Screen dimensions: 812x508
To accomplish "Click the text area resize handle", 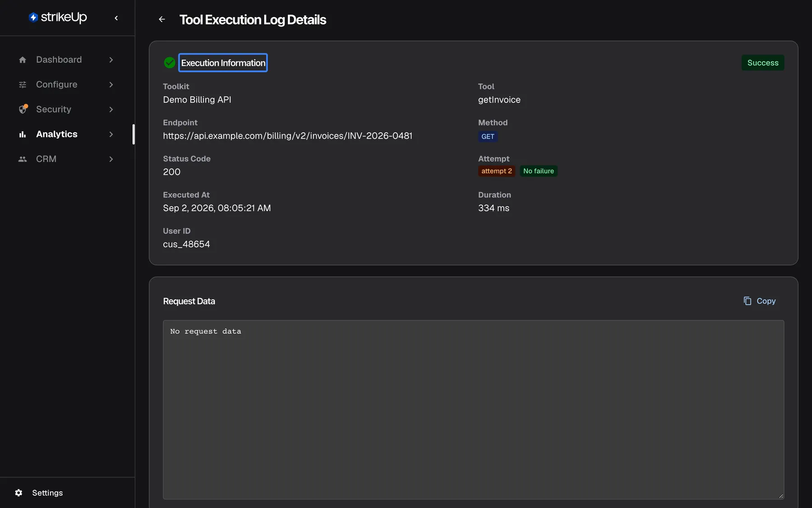I will click(781, 496).
